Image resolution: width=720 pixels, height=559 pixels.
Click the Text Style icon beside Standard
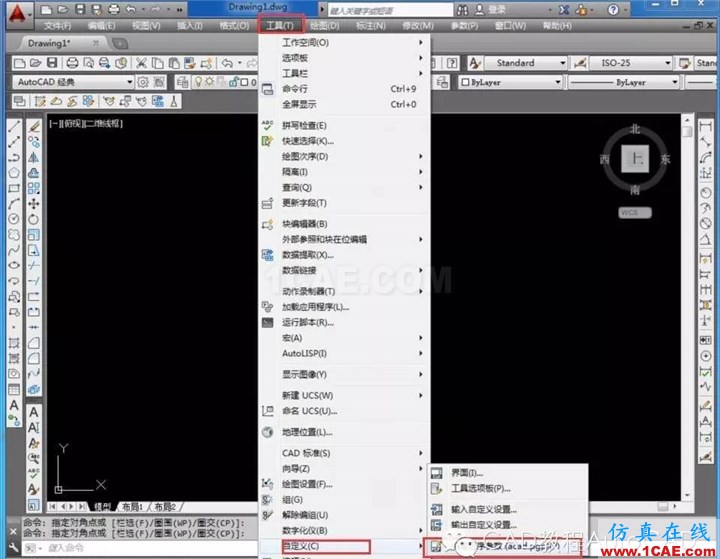point(475,63)
